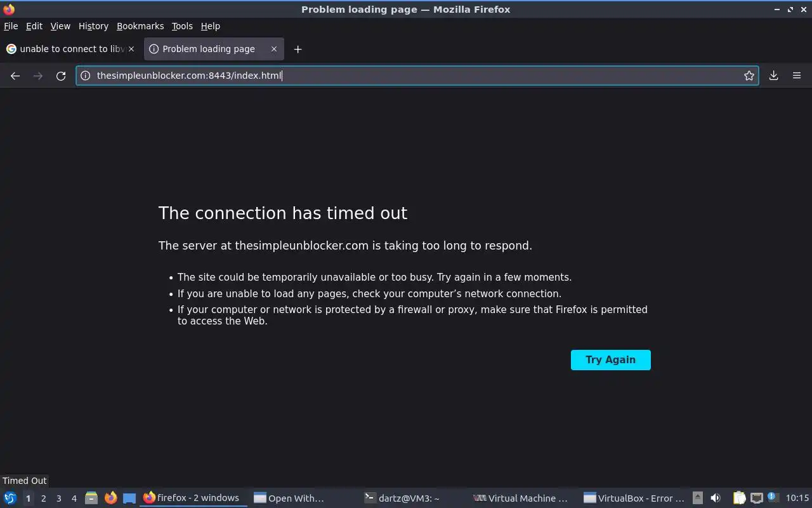The image size is (812, 508).
Task: Open the volume control in the system tray
Action: [716, 498]
